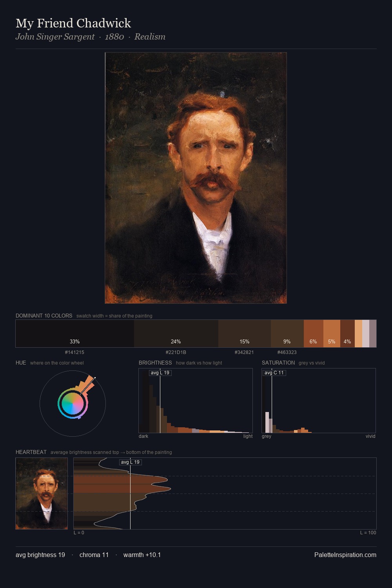Select the 15% brown swatch
Image resolution: width=392 pixels, height=588 pixels.
[x=245, y=334]
